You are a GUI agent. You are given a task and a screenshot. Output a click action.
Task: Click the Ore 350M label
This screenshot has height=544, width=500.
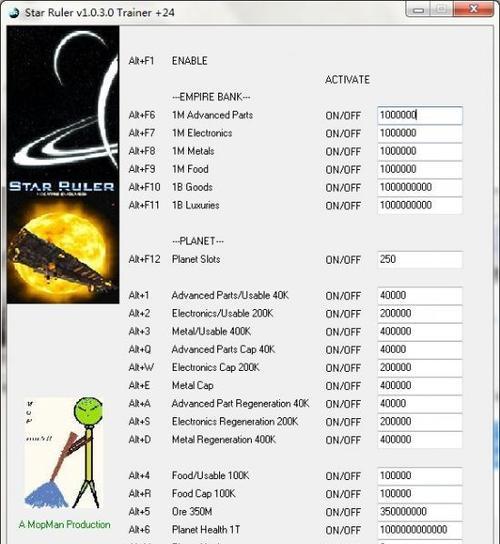coord(192,512)
